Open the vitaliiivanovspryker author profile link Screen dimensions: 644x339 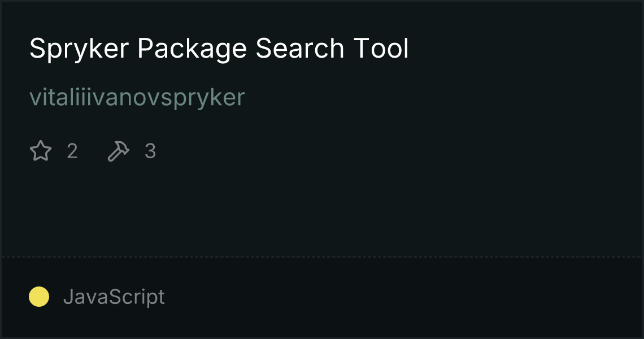(x=137, y=97)
